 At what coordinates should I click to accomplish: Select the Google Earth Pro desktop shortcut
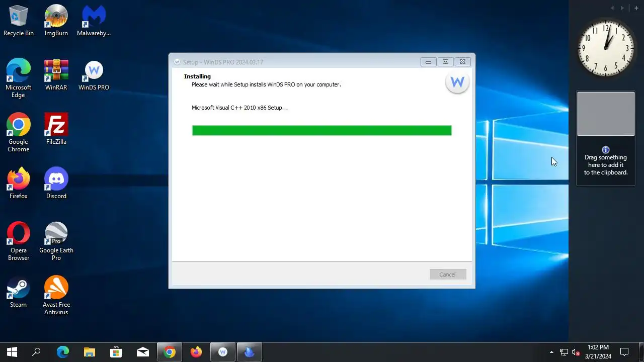[56, 241]
